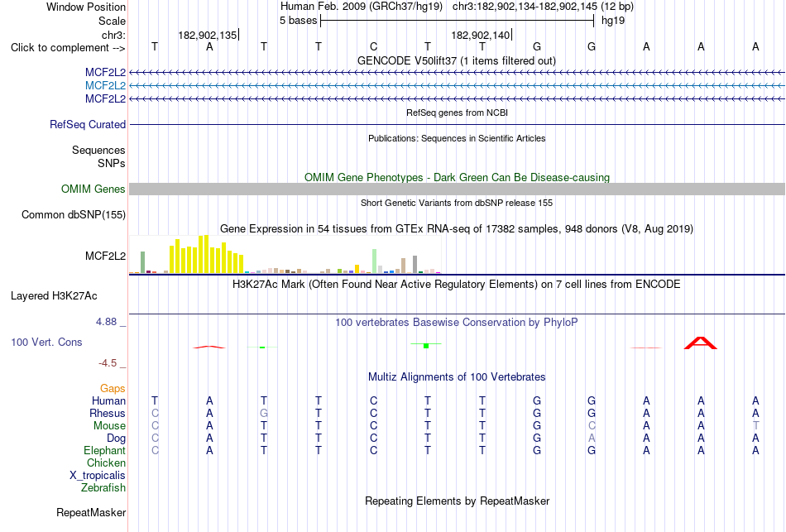
Task: Click the position text chr3:182,902,134-182,902,145 (12 bp)
Action: click(x=543, y=7)
